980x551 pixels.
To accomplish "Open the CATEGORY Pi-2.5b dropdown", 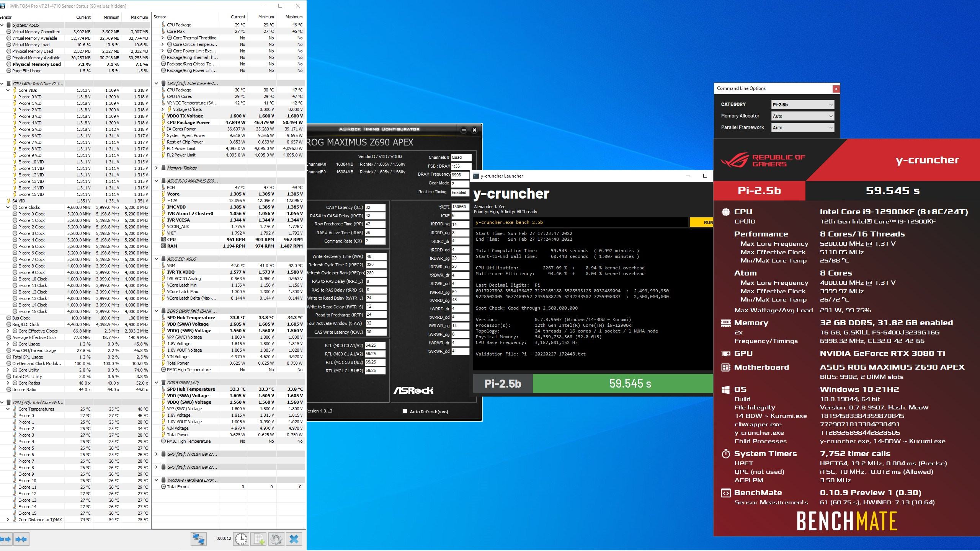I will pos(802,104).
